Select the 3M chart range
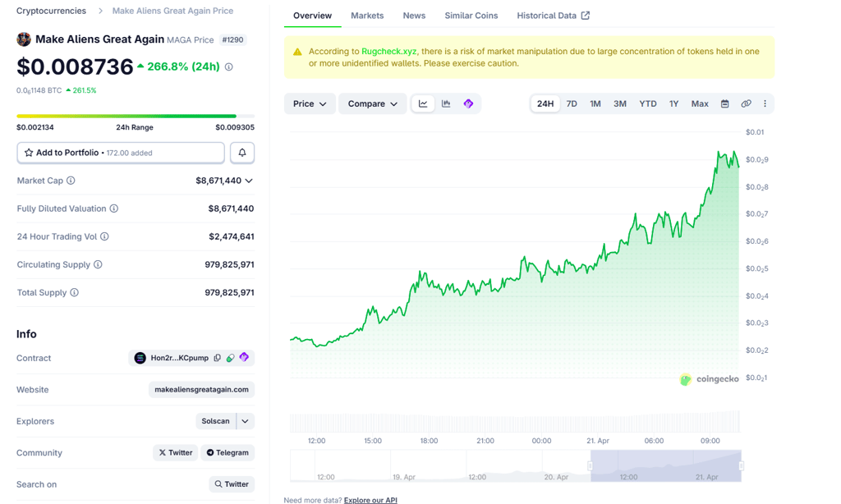This screenshot has width=841, height=504. click(x=620, y=103)
